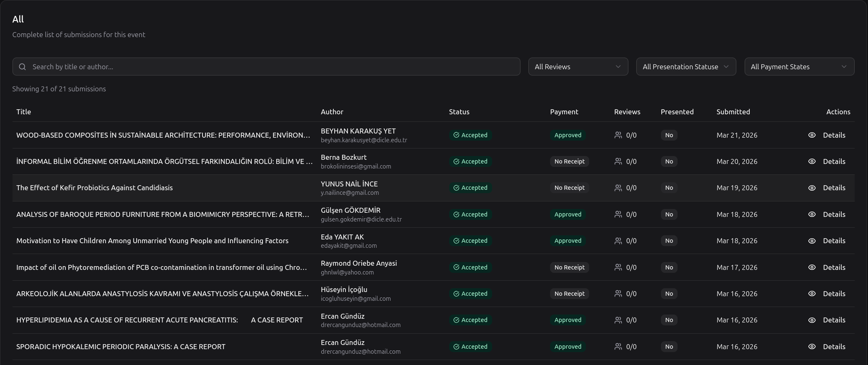Focus the Search by title or author field
Image resolution: width=868 pixels, height=365 pixels.
tap(266, 67)
